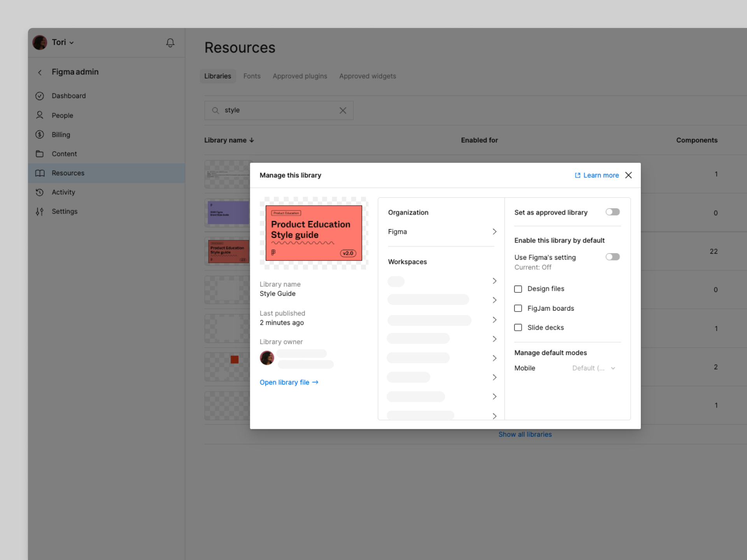This screenshot has height=560, width=747.
Task: Clear the style search field
Action: [342, 110]
